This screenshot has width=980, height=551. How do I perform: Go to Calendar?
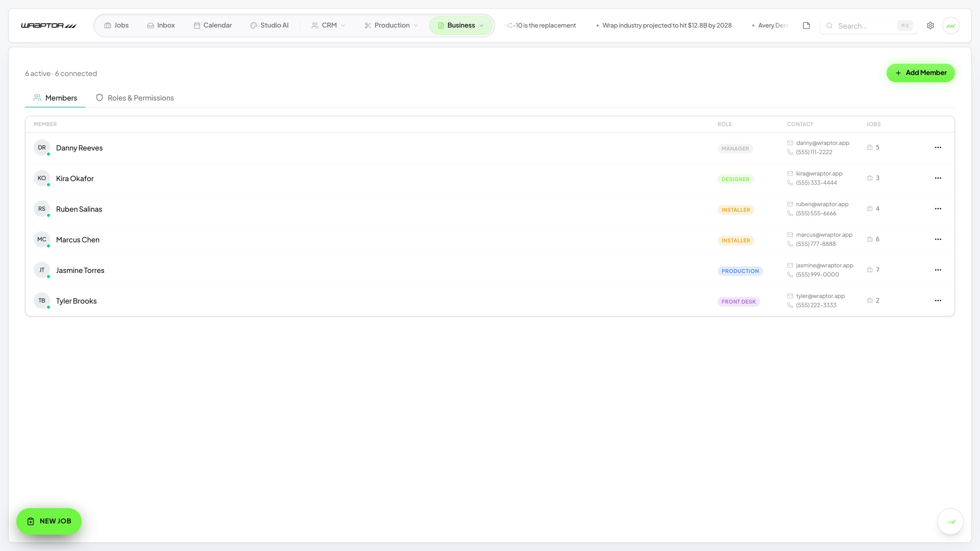click(213, 26)
